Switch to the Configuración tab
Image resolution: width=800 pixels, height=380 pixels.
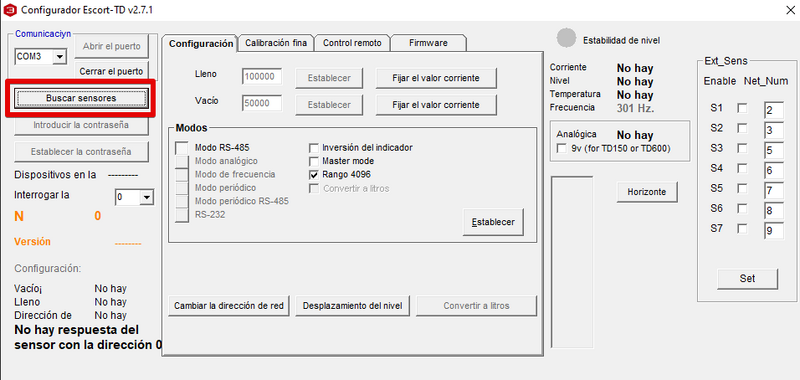201,43
